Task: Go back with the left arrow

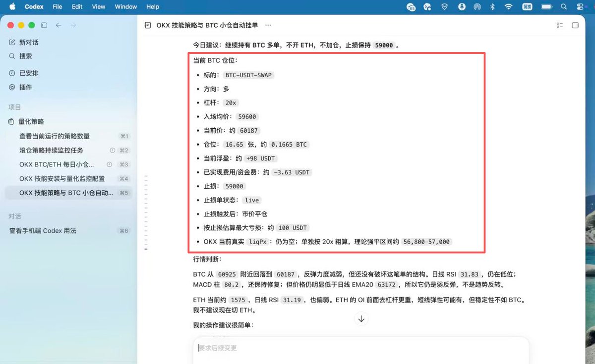Action: (x=59, y=25)
